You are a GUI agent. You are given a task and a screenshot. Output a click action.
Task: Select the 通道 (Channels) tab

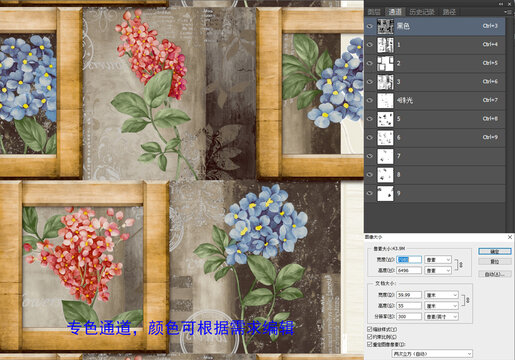pyautogui.click(x=395, y=12)
